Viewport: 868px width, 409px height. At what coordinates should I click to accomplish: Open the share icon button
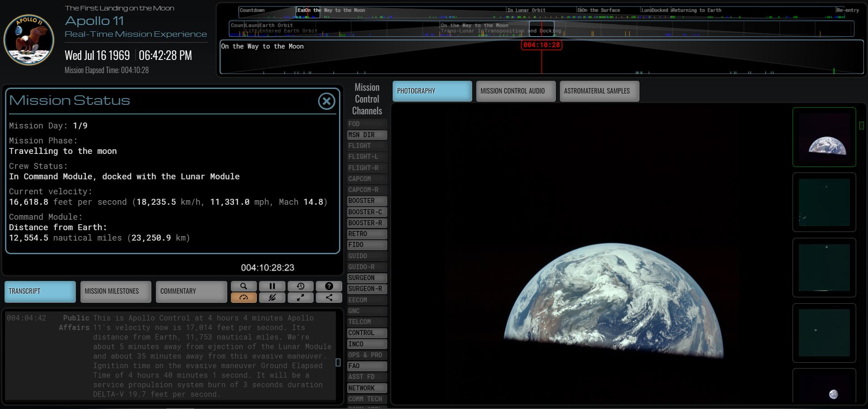(329, 297)
